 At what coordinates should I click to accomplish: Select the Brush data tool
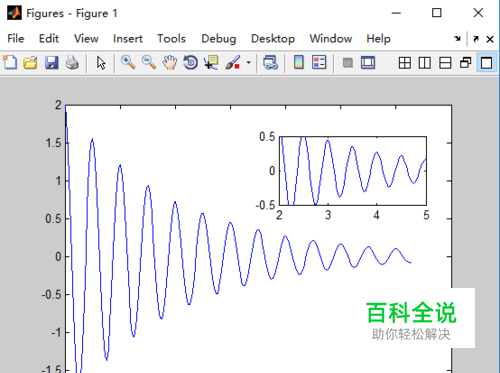pyautogui.click(x=233, y=63)
